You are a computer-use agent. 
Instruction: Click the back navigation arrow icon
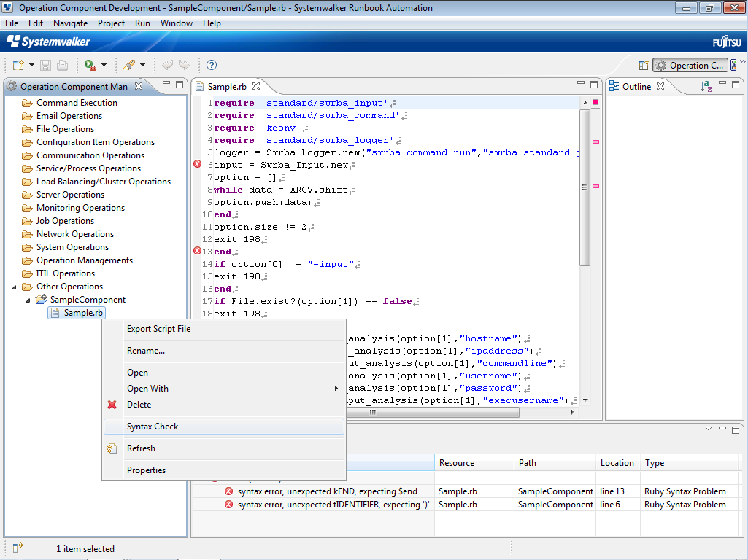(x=167, y=65)
